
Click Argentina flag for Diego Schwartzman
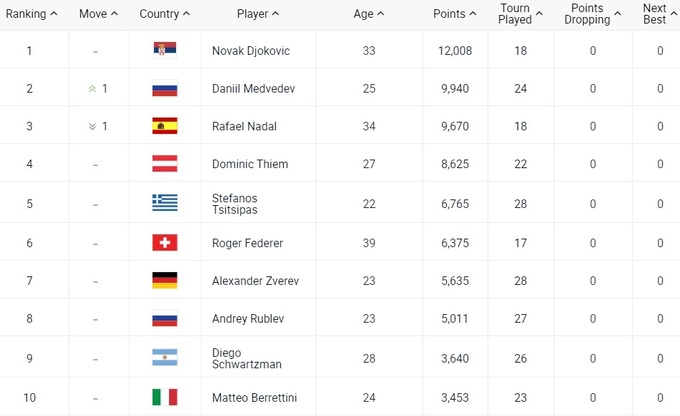pos(164,358)
